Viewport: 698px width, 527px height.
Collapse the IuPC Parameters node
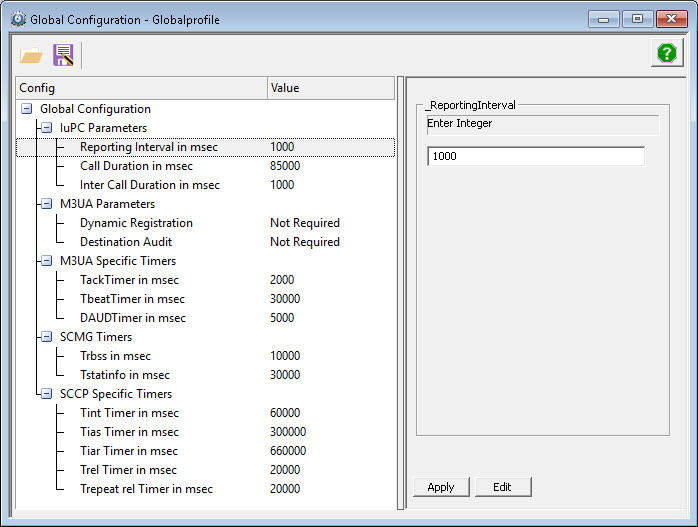click(x=46, y=128)
